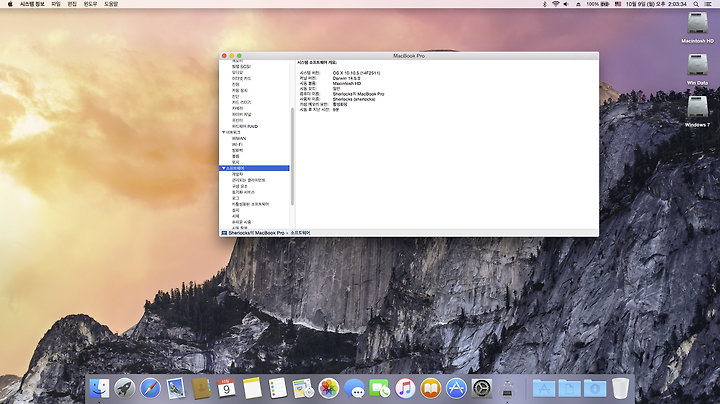Open 파일 menu in menu bar

(56, 4)
